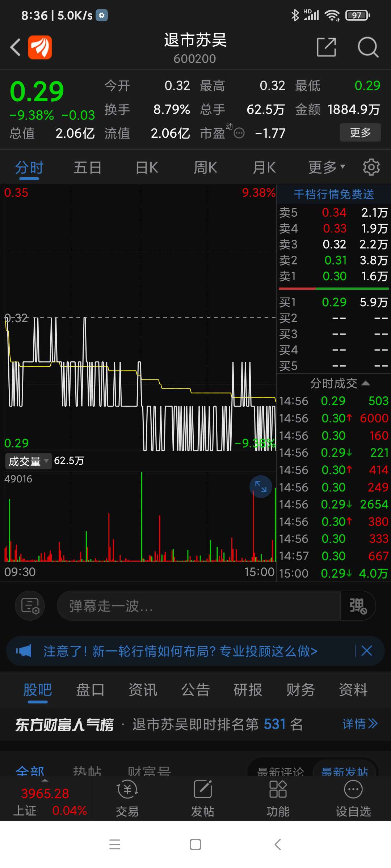391x868 pixels.
Task: Select the 分时 chart tab
Action: pyautogui.click(x=29, y=167)
